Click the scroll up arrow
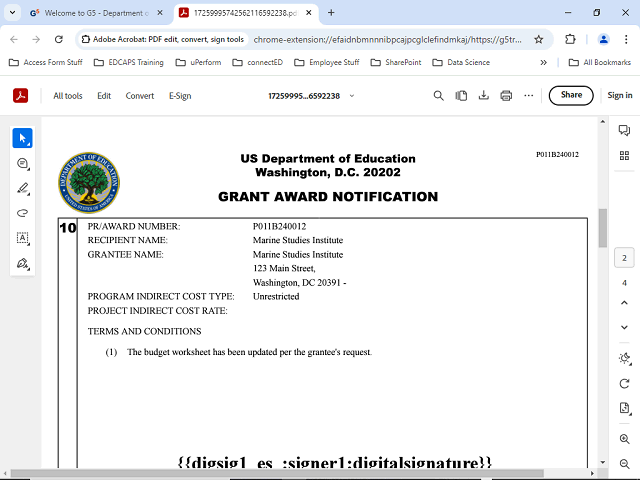 coord(602,122)
